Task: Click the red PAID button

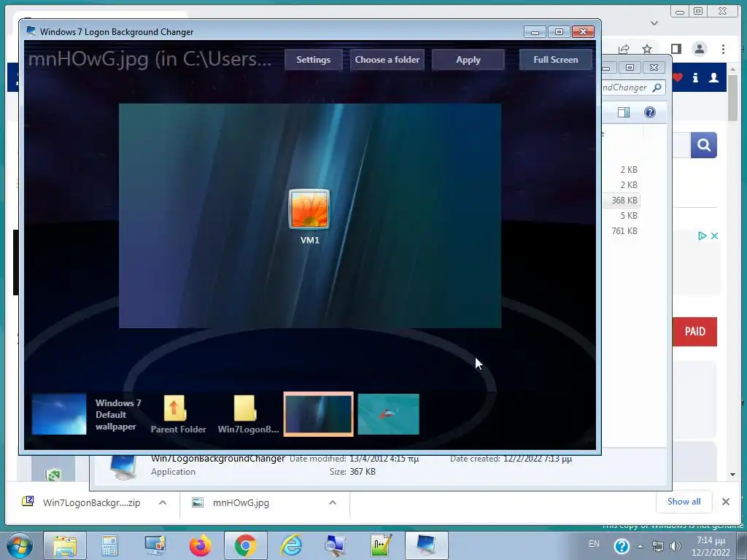Action: click(x=695, y=332)
